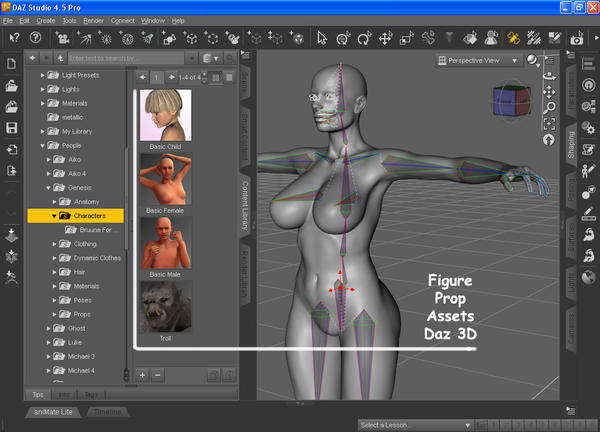Viewport: 600px width, 432px height.
Task: Open the Render menu
Action: (93, 21)
